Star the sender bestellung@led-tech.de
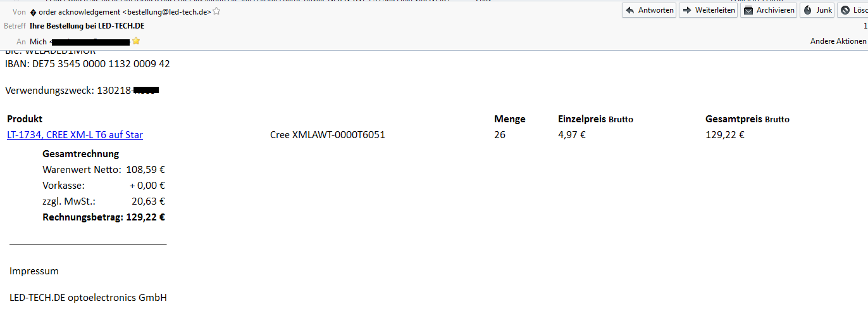The height and width of the screenshot is (325, 868). 216,11
